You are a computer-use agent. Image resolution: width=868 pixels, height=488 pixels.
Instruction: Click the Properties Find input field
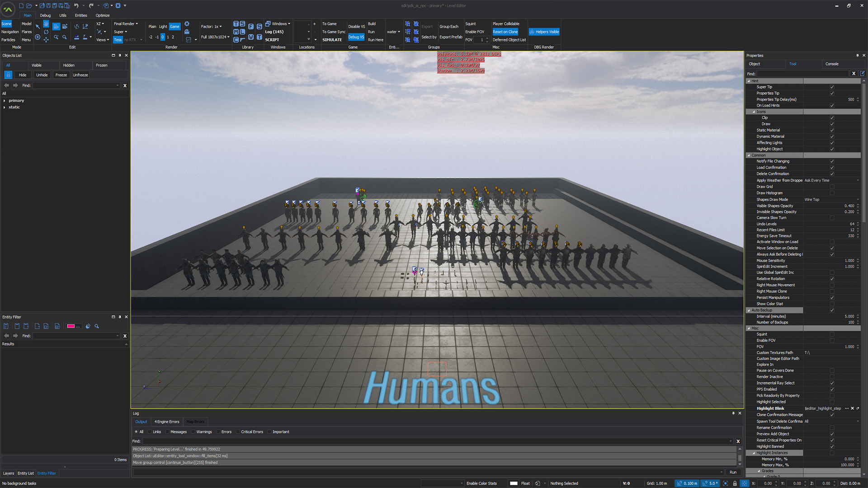(802, 74)
